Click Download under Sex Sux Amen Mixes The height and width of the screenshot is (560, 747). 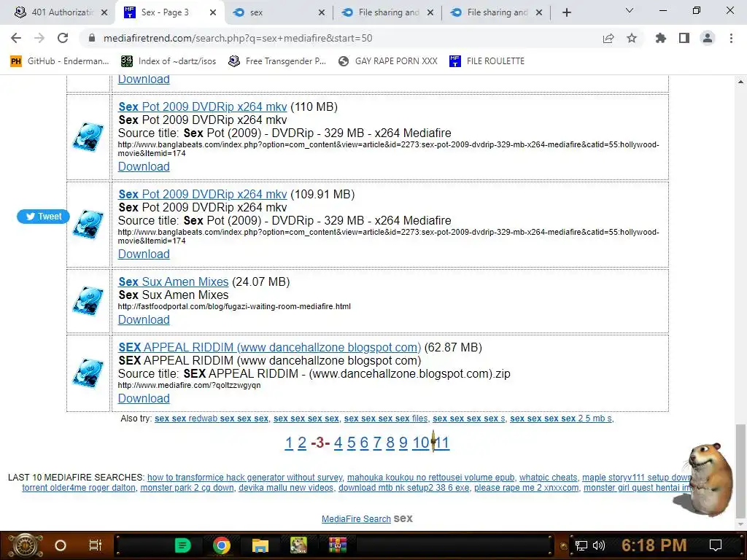[x=144, y=320]
